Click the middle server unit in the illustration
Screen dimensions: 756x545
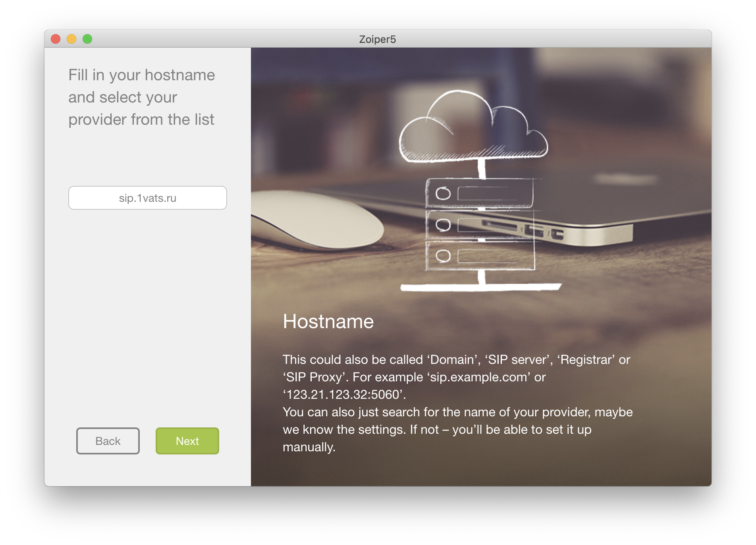480,225
